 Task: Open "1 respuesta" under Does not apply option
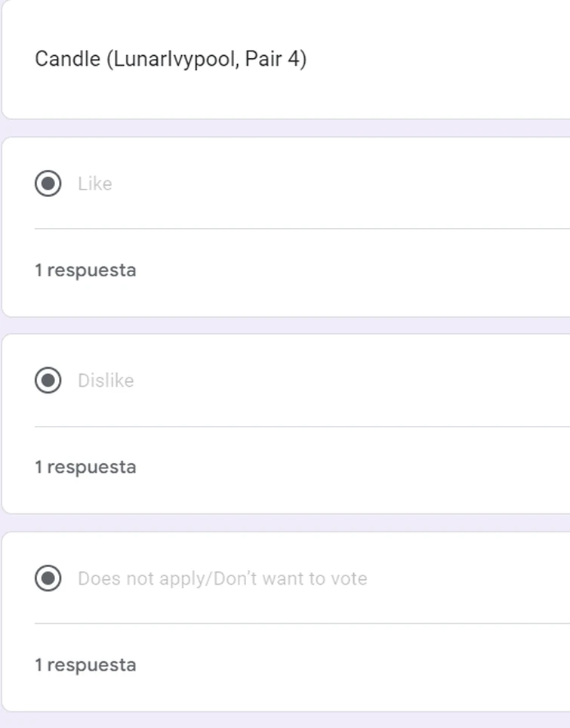pyautogui.click(x=85, y=665)
